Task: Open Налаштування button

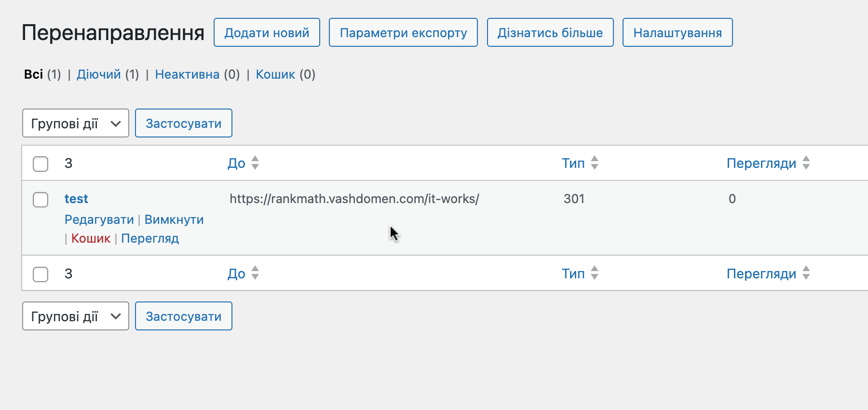Action: (x=678, y=32)
